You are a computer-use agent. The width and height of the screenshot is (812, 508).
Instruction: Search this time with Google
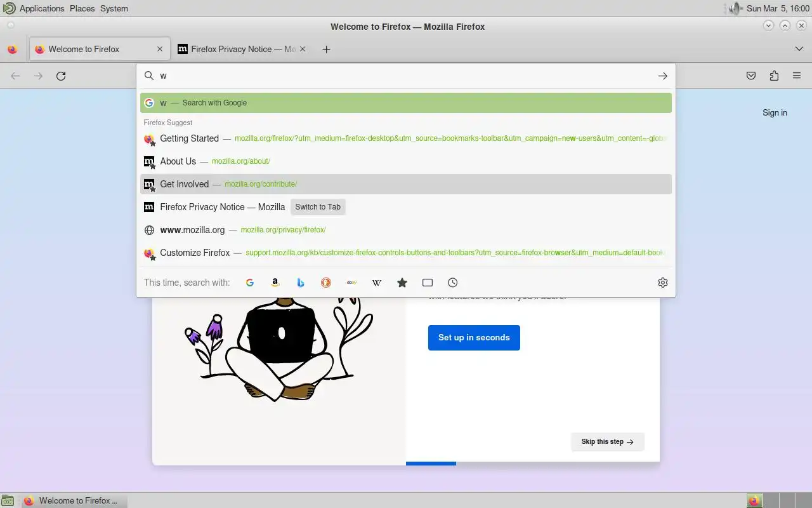[x=250, y=283]
